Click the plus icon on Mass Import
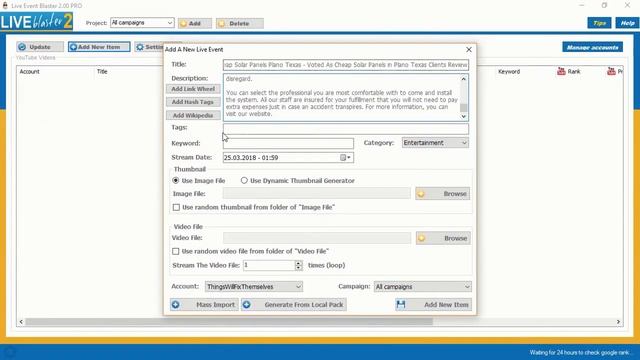 [176, 304]
